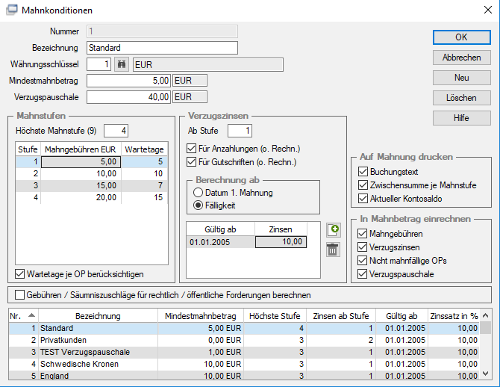The height and width of the screenshot is (387, 500).
Task: Click the Löschen button
Action: pyautogui.click(x=462, y=98)
